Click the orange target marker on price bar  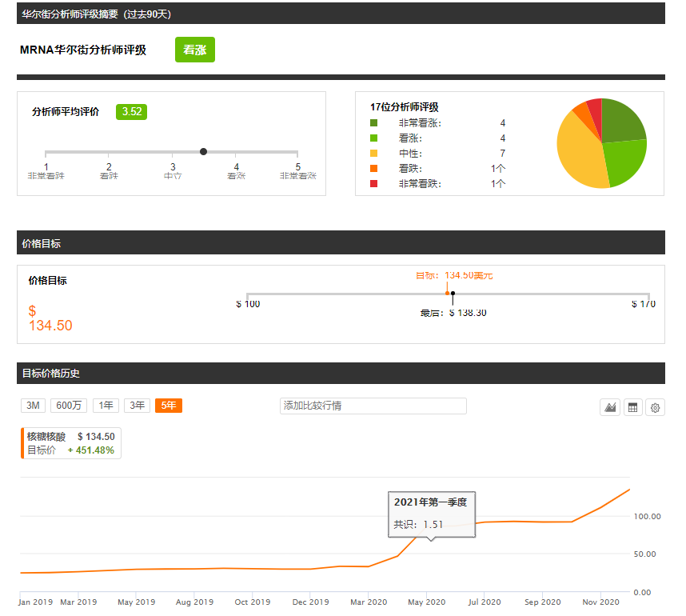click(x=447, y=293)
